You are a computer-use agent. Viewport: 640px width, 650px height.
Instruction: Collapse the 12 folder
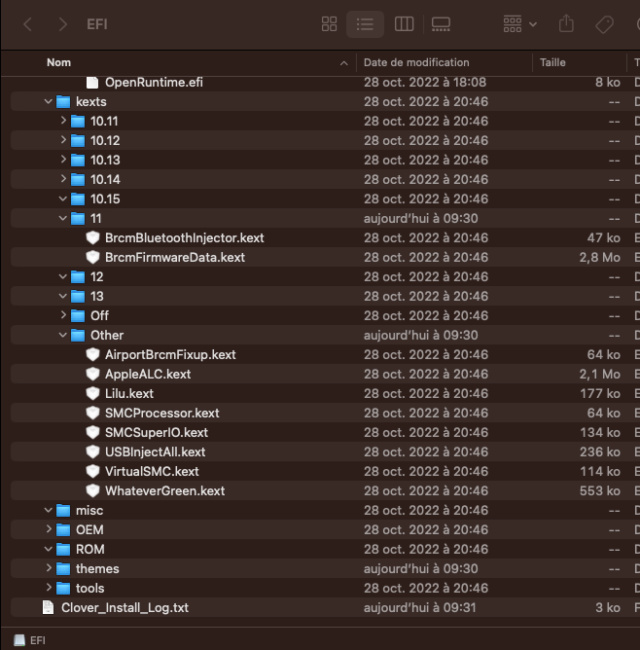click(63, 276)
